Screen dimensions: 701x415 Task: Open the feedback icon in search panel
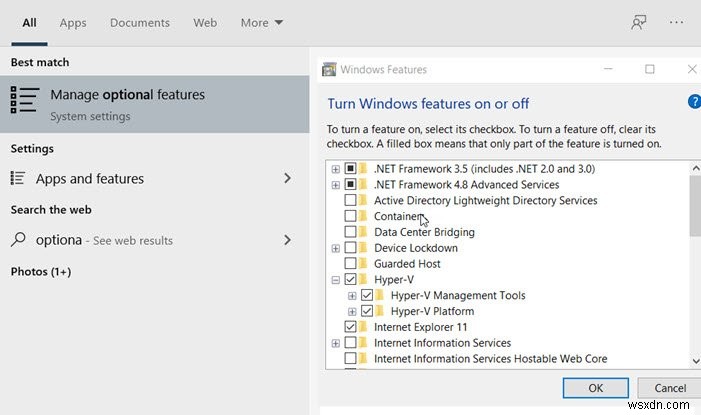[x=639, y=22]
